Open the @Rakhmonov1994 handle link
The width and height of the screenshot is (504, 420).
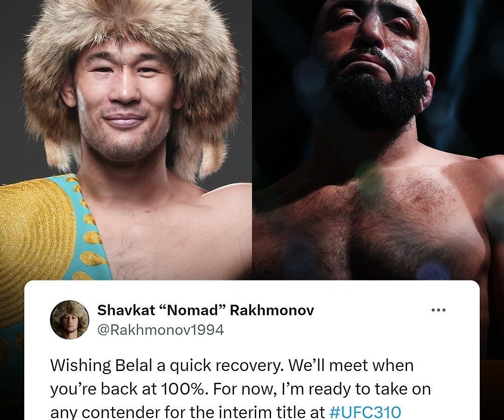tap(161, 330)
